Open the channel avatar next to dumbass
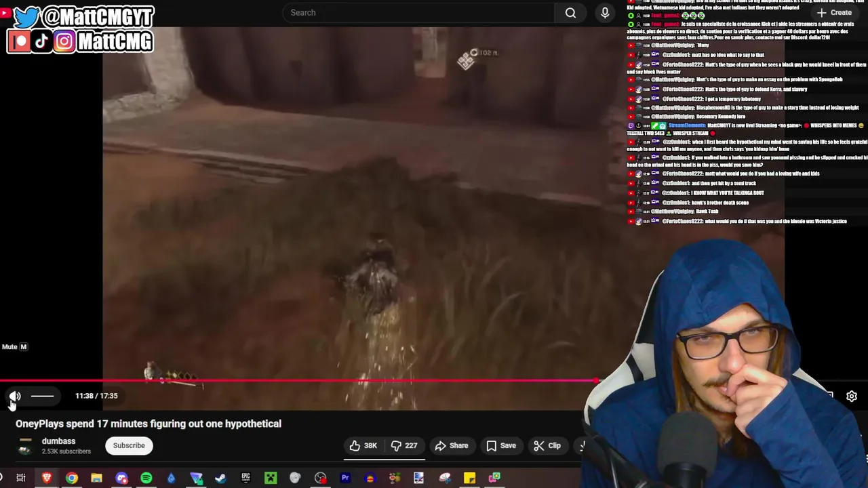Screen dimensions: 868x488 (x=25, y=446)
